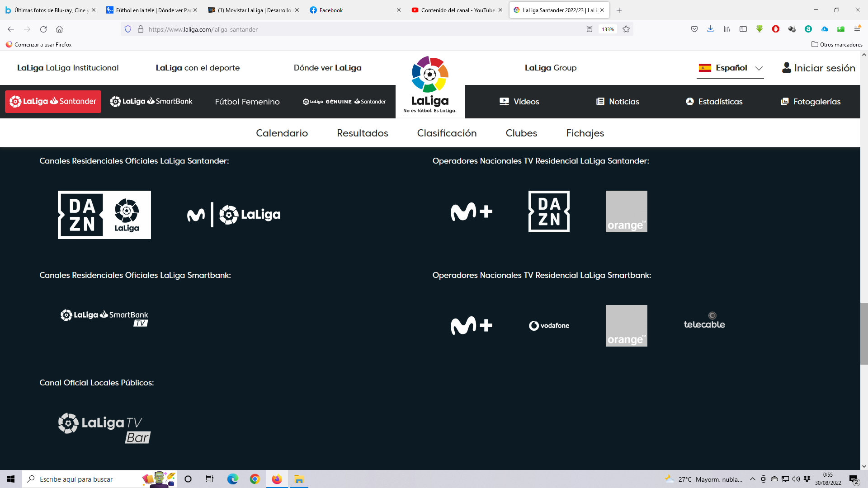Open the Calendario menu item
The height and width of the screenshot is (488, 868).
[282, 133]
